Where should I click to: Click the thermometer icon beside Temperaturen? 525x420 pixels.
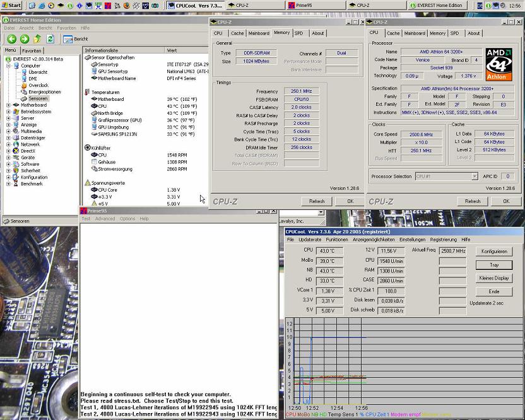[87, 92]
